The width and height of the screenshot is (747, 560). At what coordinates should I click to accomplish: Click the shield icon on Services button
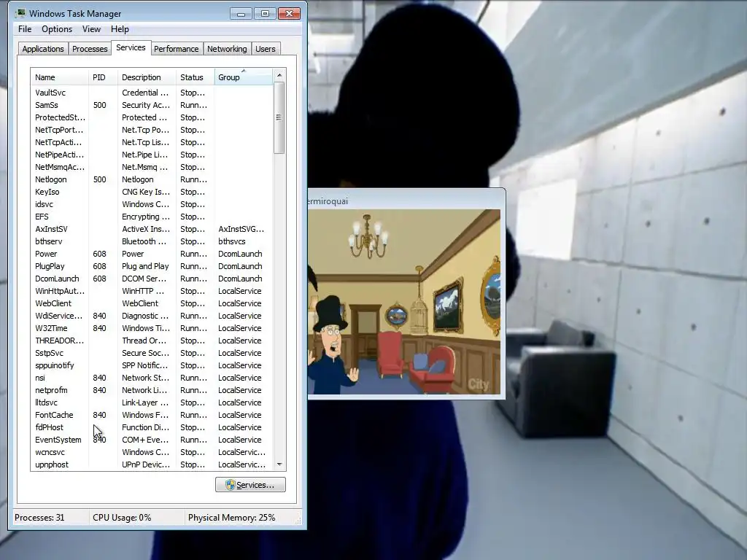click(230, 485)
